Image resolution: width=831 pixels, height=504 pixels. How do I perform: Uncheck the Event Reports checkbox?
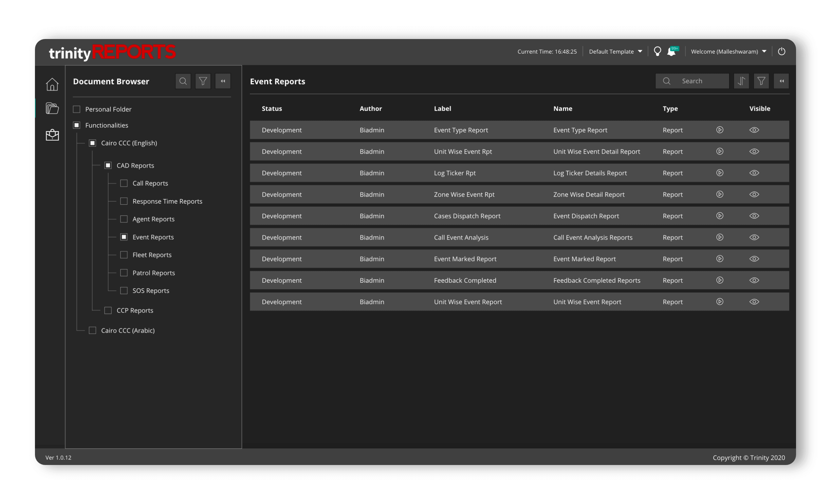tap(124, 237)
